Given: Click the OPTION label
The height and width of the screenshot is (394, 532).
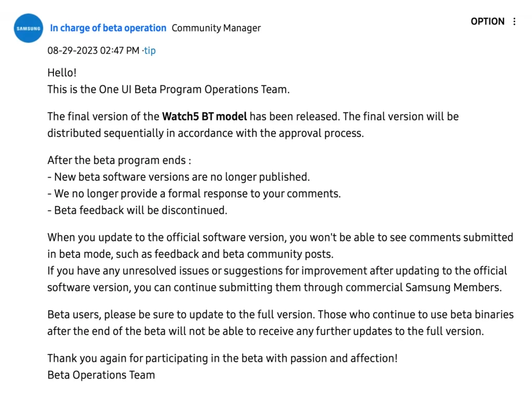Looking at the screenshot, I should coord(487,21).
